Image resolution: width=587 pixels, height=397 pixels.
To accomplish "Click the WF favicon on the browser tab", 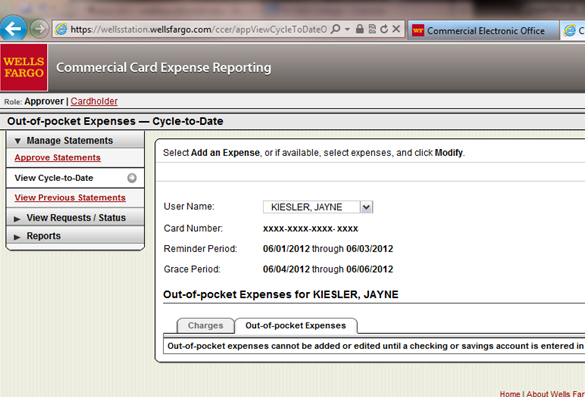I will pyautogui.click(x=418, y=31).
